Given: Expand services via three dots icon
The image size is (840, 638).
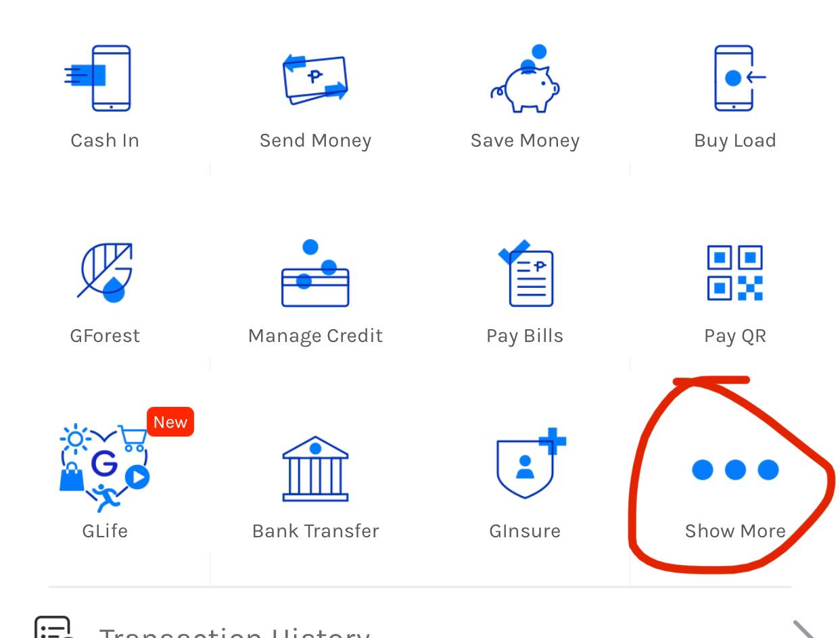Looking at the screenshot, I should coord(735,470).
